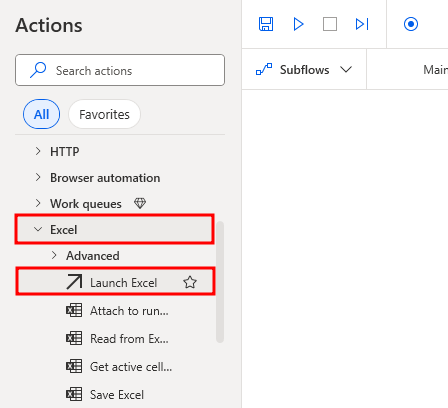Select the Attach to run... action
448x408 pixels.
click(115, 311)
